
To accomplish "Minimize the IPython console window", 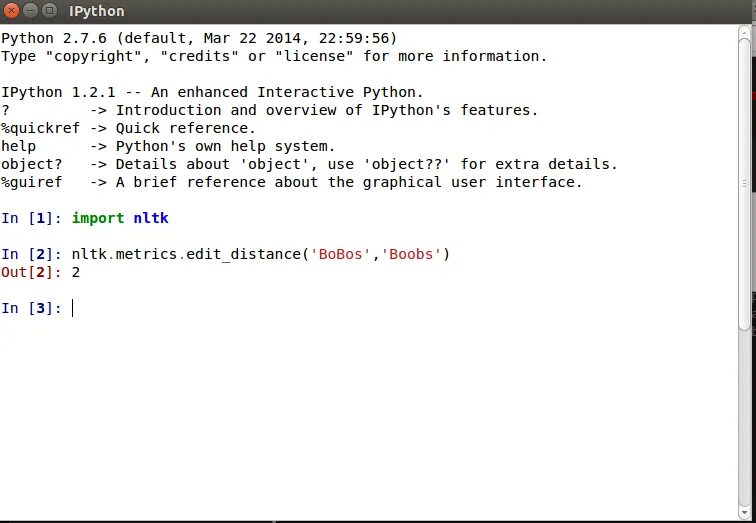I will click(30, 11).
